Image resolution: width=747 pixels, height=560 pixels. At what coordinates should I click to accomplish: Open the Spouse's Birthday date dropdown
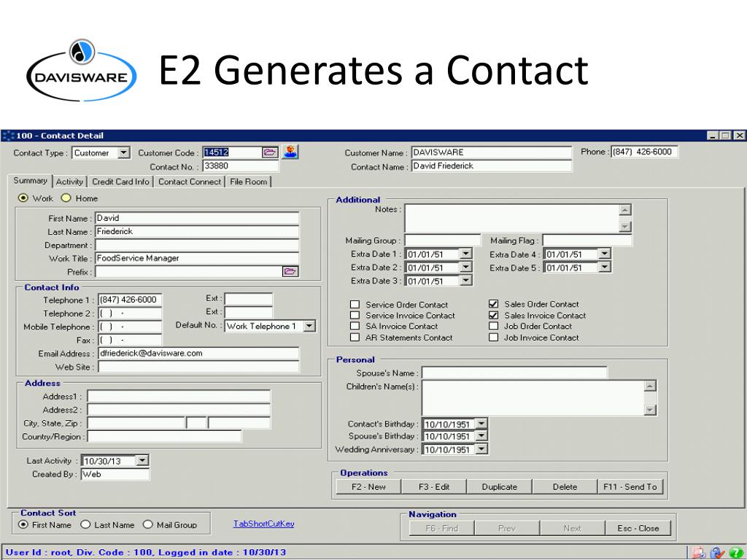[x=481, y=436]
